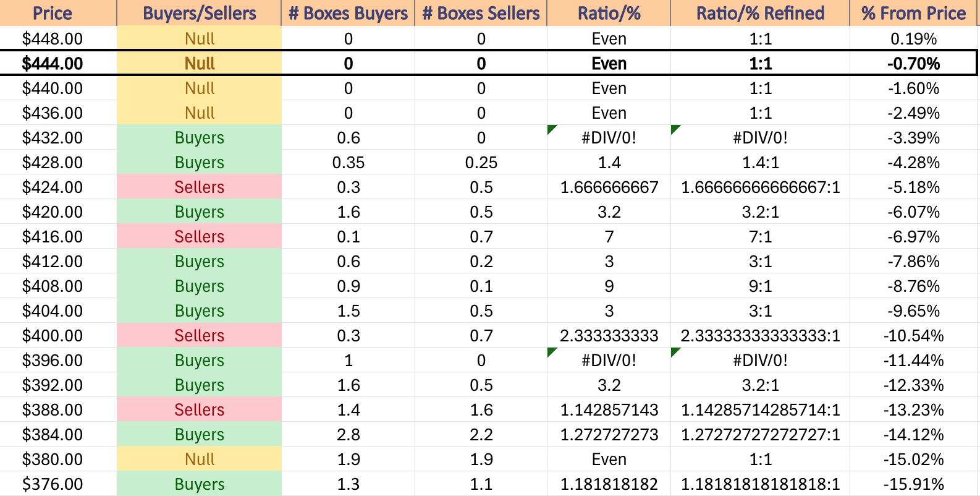The image size is (980, 496).
Task: Click the $404.00 price cell
Action: [58, 310]
